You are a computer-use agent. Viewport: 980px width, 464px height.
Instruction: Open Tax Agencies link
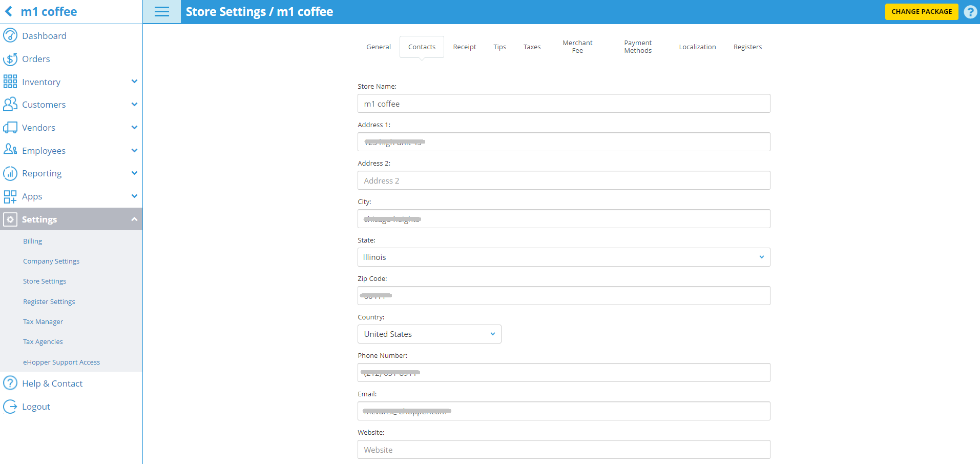coord(43,342)
